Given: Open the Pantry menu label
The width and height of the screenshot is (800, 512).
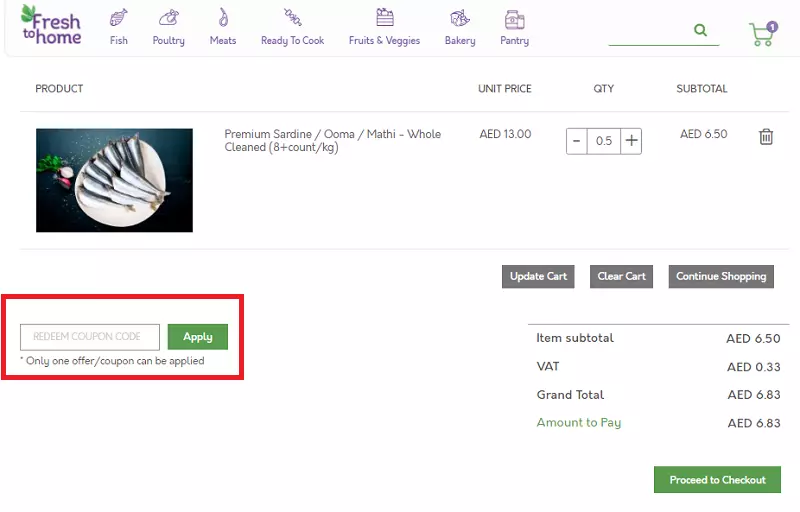Looking at the screenshot, I should [x=514, y=41].
